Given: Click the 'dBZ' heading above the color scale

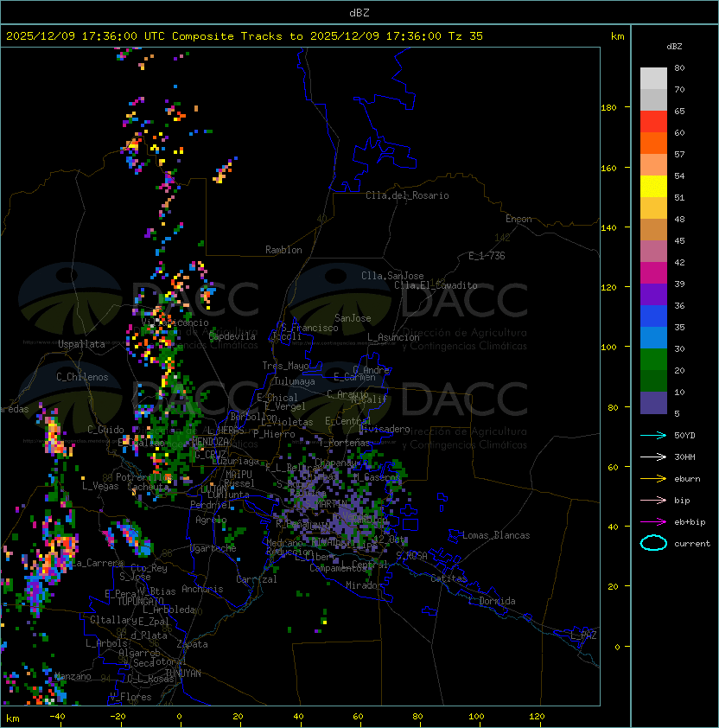Looking at the screenshot, I should [x=674, y=47].
